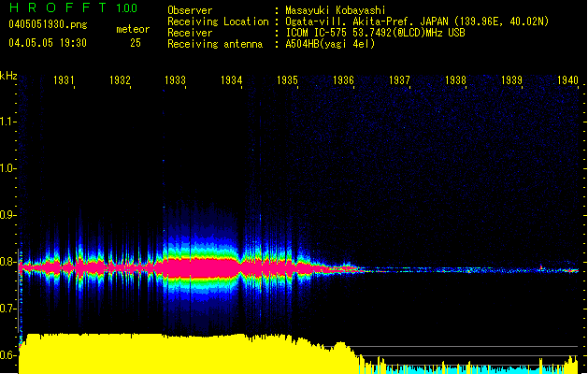Click the 'Observer' field label
Viewport: 588px width, 374px height.
click(x=190, y=10)
